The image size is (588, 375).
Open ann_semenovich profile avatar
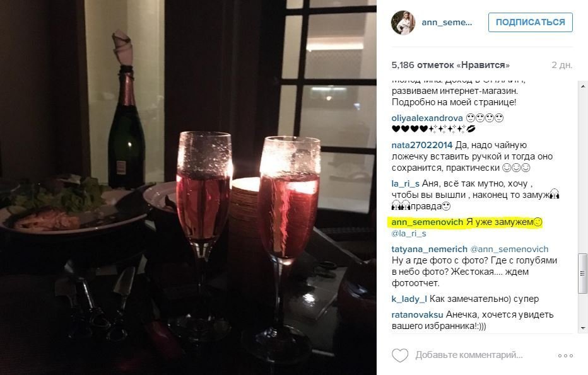403,23
